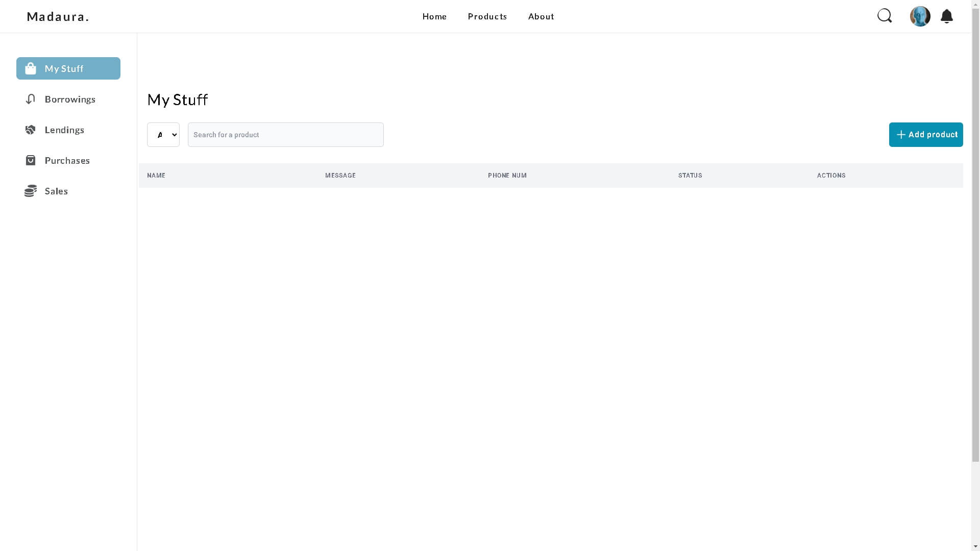Click the Sales coins icon
The height and width of the screenshot is (551, 980).
click(x=31, y=191)
